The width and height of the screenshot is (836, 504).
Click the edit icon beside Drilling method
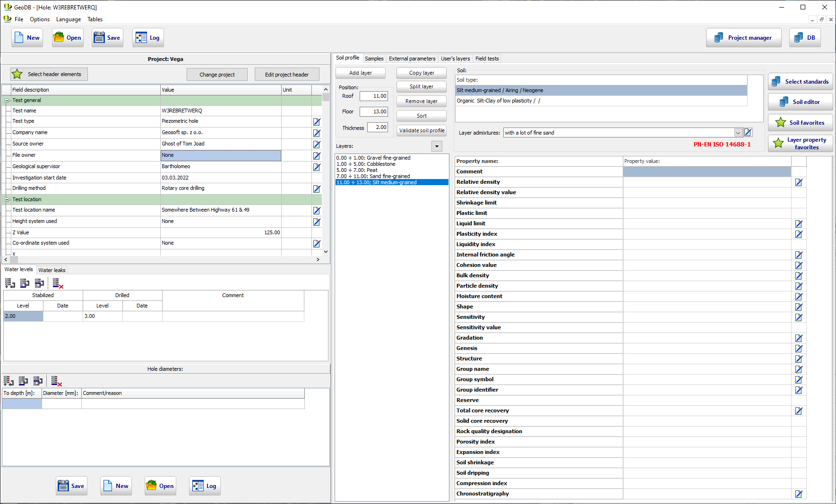[x=317, y=189]
